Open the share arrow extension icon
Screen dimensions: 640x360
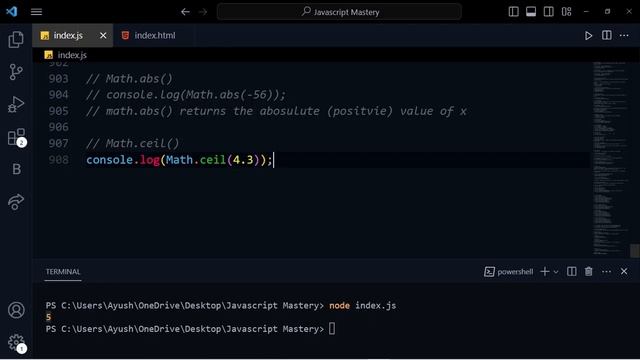coord(16,202)
